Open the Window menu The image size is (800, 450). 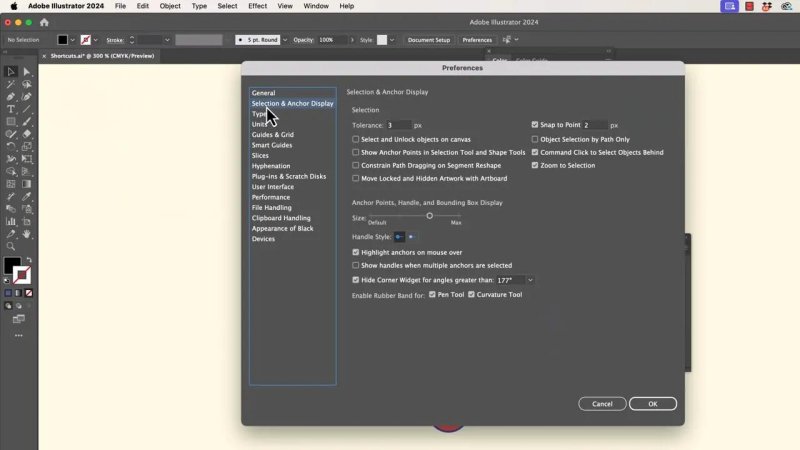click(316, 6)
